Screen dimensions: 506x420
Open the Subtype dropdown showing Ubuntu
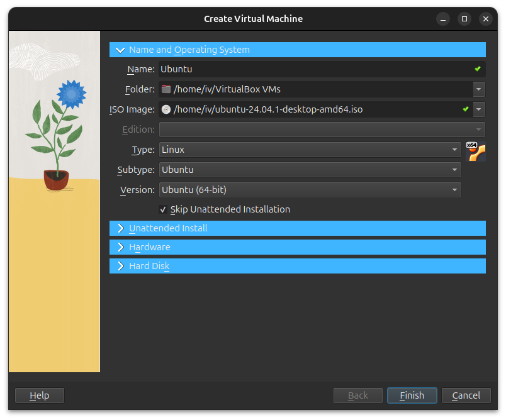pos(310,170)
